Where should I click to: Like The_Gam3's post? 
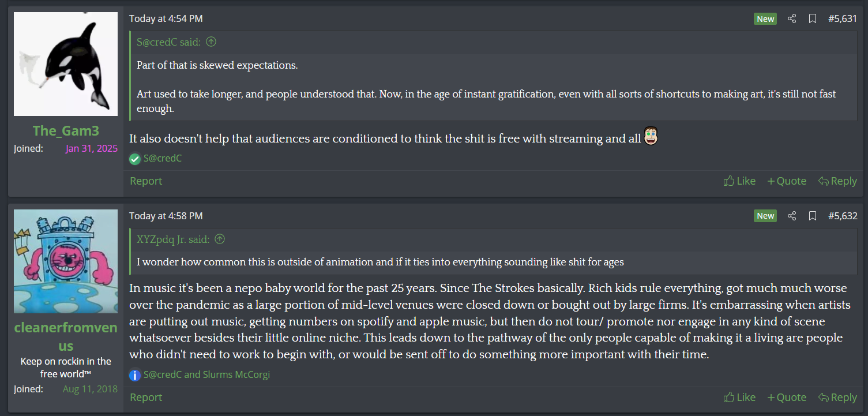pyautogui.click(x=739, y=181)
